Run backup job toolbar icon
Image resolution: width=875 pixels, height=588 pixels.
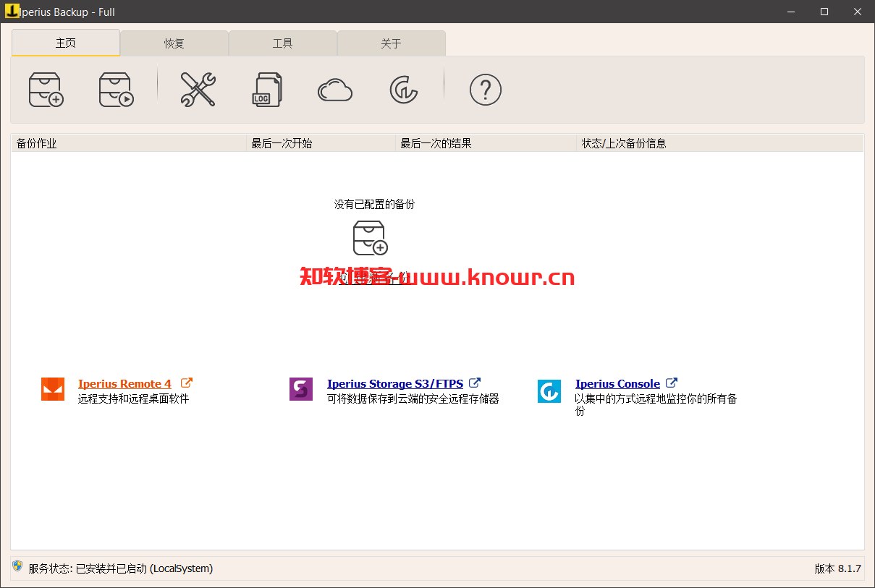(x=117, y=90)
